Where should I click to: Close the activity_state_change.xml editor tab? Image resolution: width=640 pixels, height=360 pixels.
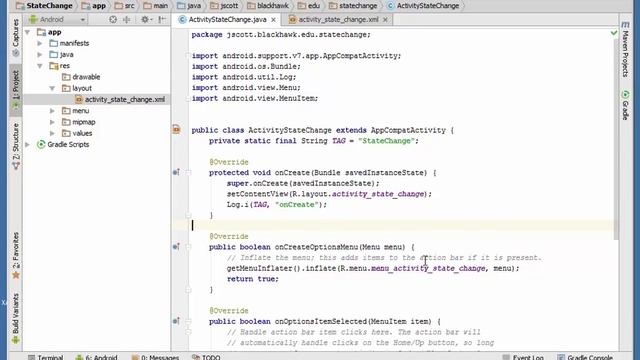(385, 20)
